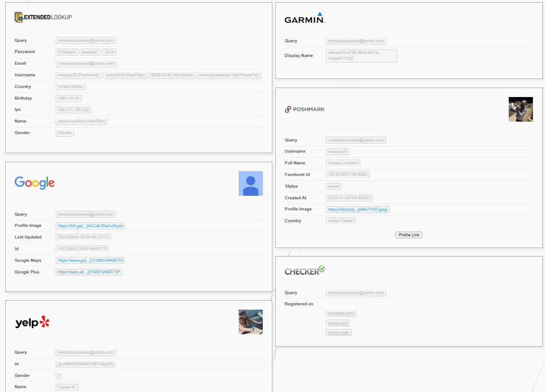Open the Poshmark Profile Image jpeg link
The image size is (545, 392).
click(x=358, y=210)
